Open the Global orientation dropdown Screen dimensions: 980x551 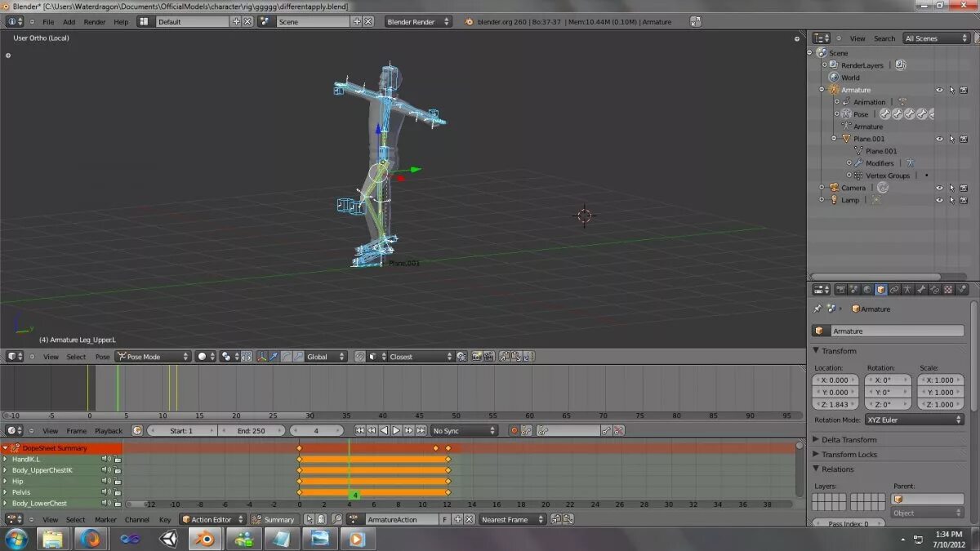coord(326,357)
